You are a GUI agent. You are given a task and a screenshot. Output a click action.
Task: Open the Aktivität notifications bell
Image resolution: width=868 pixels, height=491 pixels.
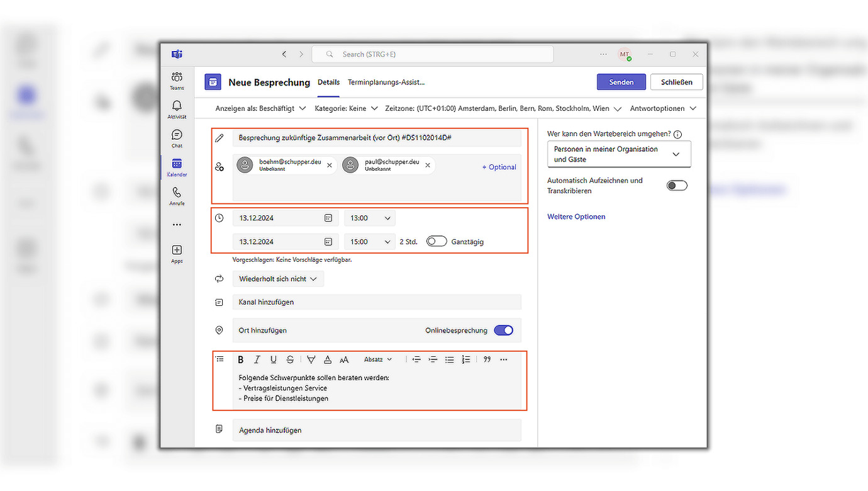coord(177,109)
